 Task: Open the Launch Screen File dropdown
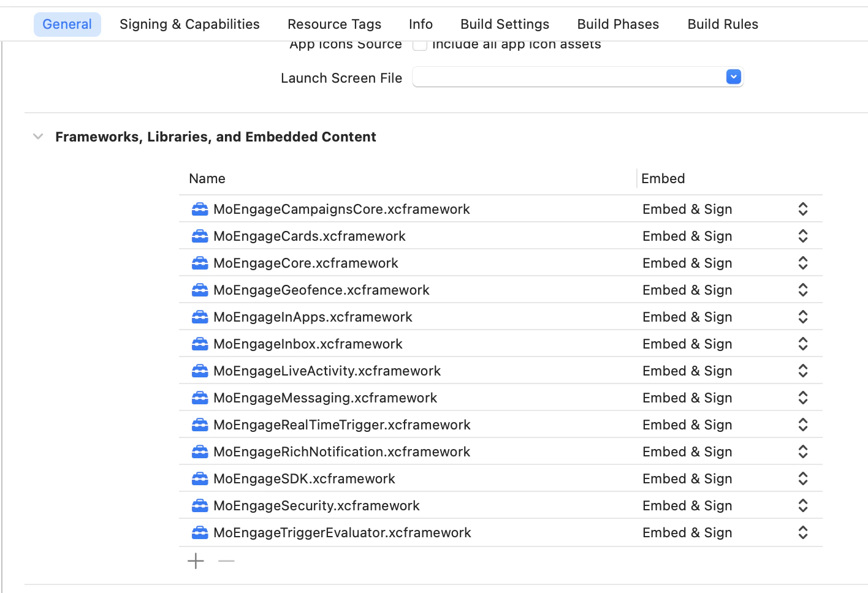733,77
